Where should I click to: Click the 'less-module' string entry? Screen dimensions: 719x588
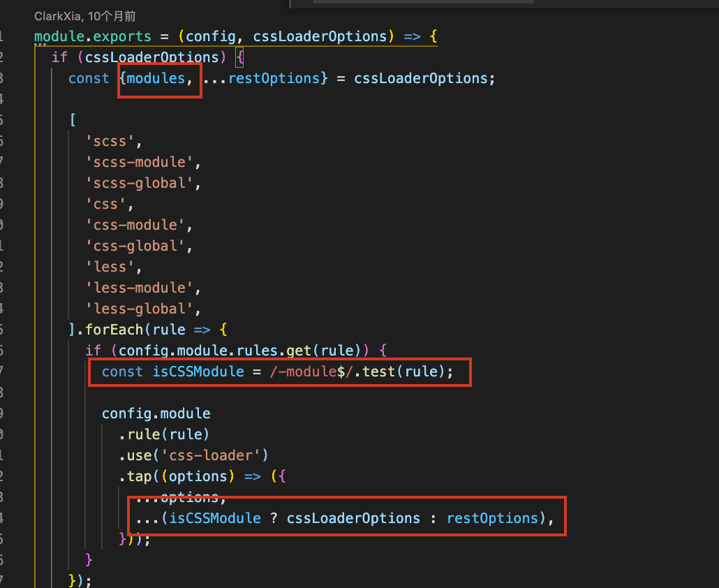(x=140, y=288)
